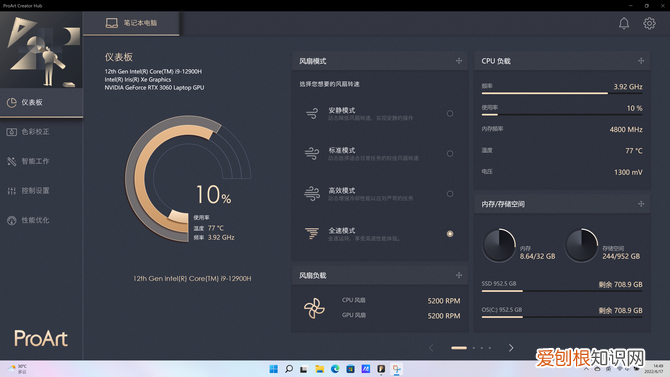
Task: Click the 标准模式 wind icon
Action: [x=312, y=153]
